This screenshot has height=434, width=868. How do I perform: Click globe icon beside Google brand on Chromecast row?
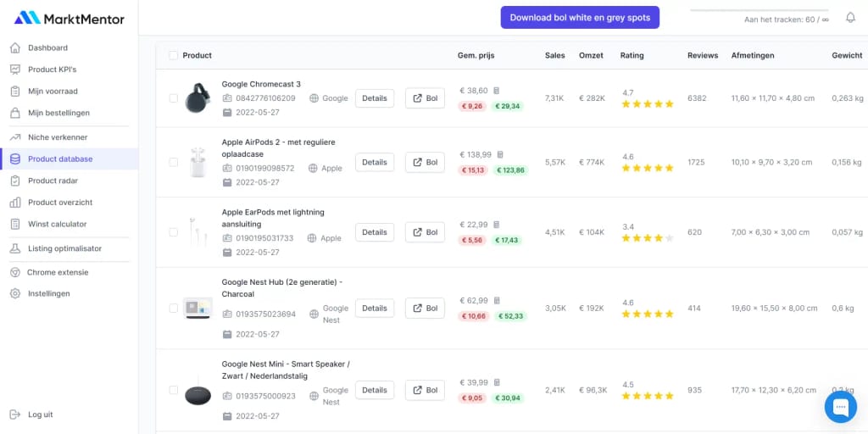click(314, 98)
